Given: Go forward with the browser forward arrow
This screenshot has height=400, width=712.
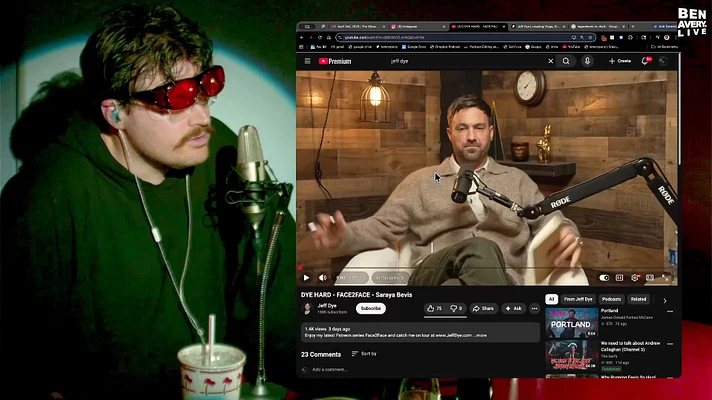Looking at the screenshot, I should 311,37.
